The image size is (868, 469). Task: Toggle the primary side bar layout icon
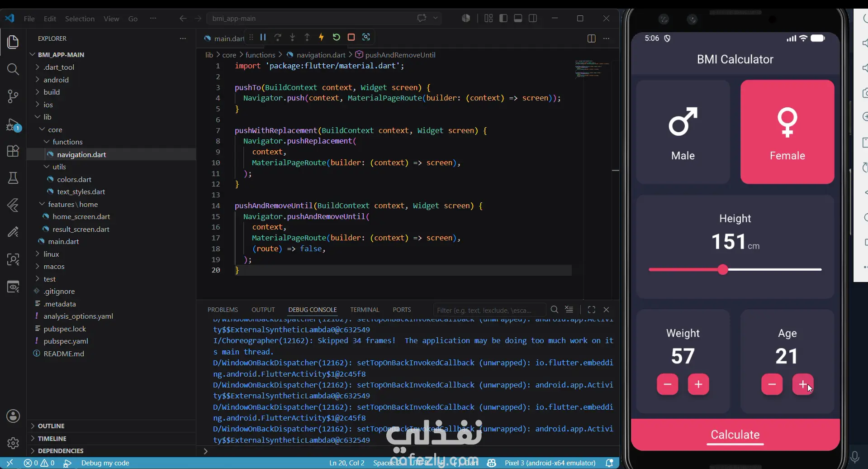pos(503,18)
